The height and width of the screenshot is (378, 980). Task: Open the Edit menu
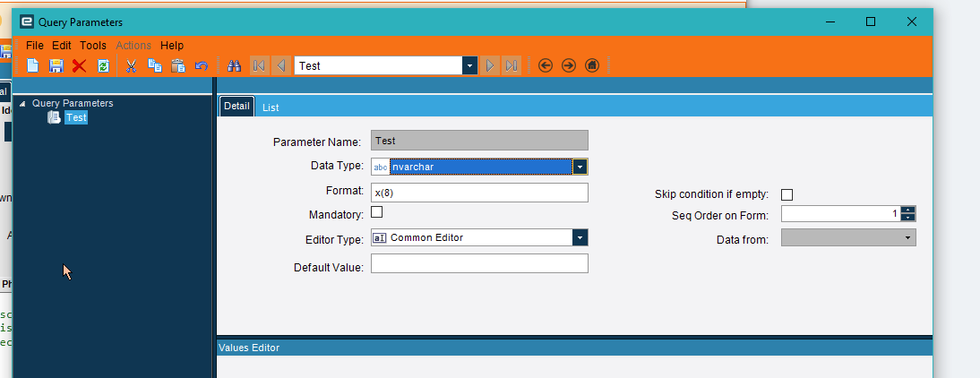click(x=61, y=46)
